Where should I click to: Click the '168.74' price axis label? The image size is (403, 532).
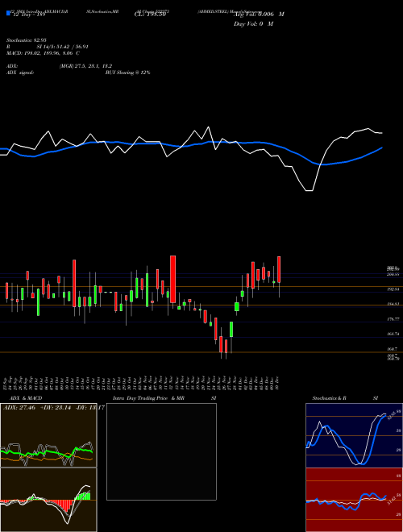393,335
